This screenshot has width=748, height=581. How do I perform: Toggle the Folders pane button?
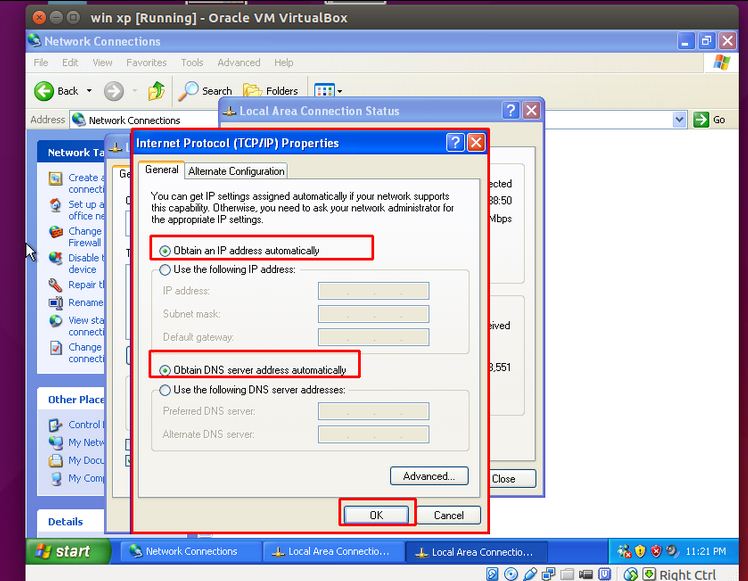[270, 91]
